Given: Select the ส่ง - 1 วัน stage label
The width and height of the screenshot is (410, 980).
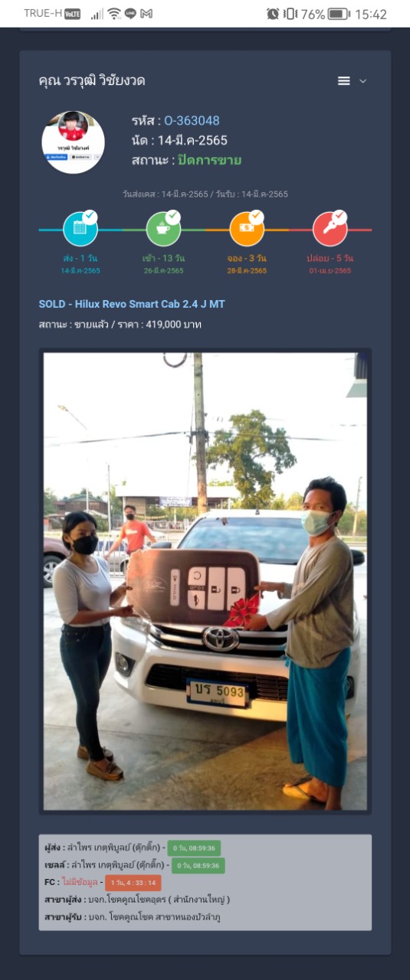Looking at the screenshot, I should 80,258.
